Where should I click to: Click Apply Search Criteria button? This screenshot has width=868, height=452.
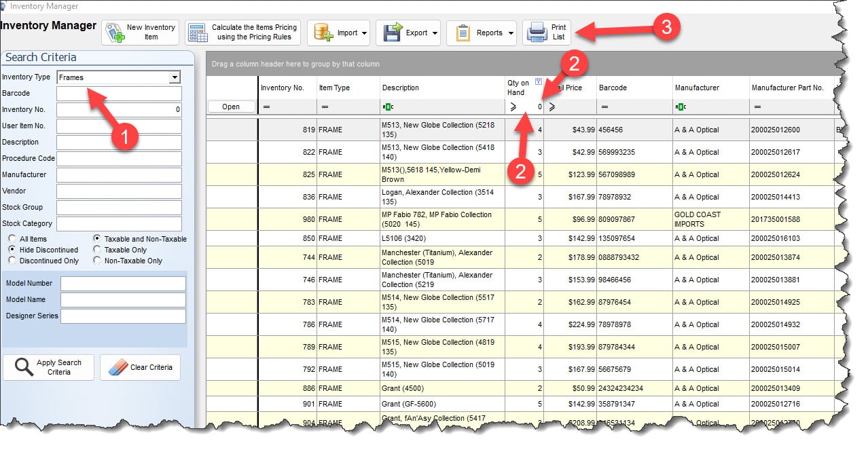(48, 367)
